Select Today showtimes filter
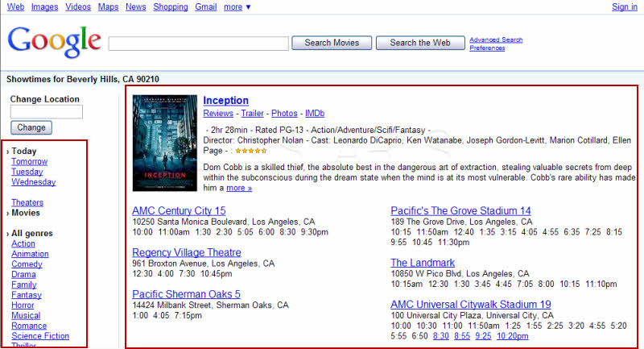Viewport: 644px width, 349px height. 24,152
